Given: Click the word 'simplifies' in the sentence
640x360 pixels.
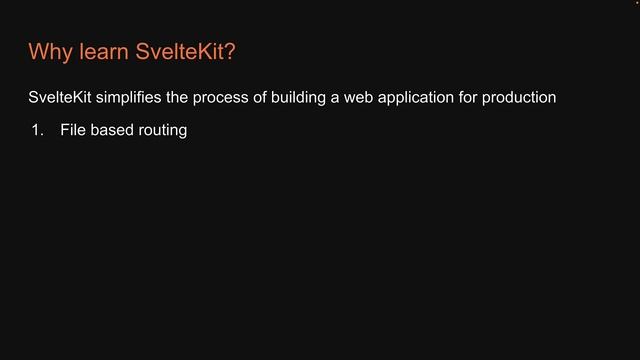Looking at the screenshot, I should [x=129, y=98].
